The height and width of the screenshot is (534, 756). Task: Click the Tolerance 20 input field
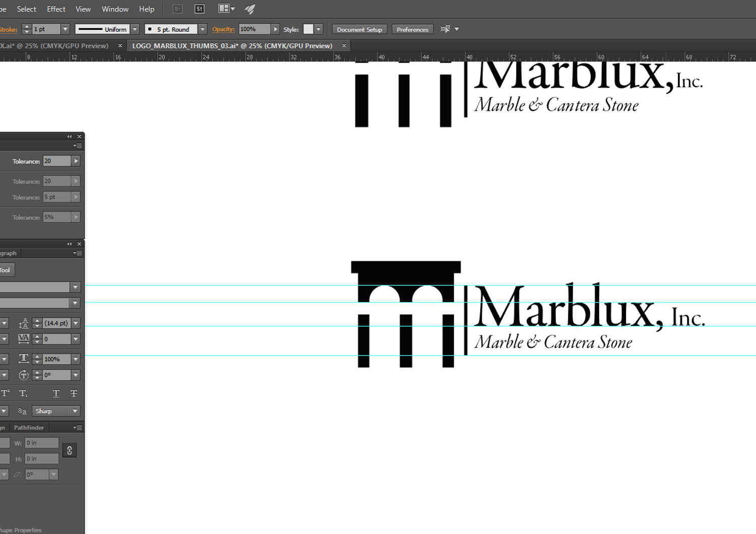[57, 161]
